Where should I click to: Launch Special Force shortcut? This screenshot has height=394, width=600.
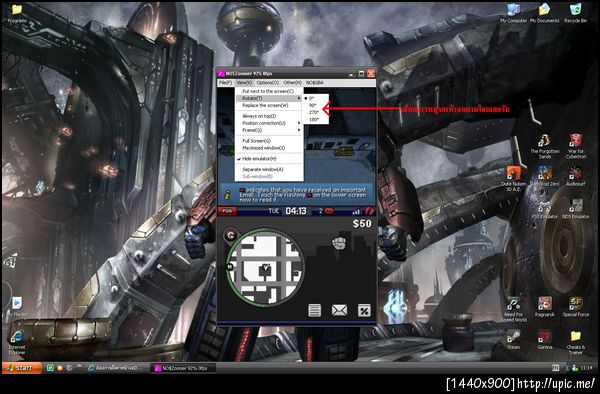576,307
